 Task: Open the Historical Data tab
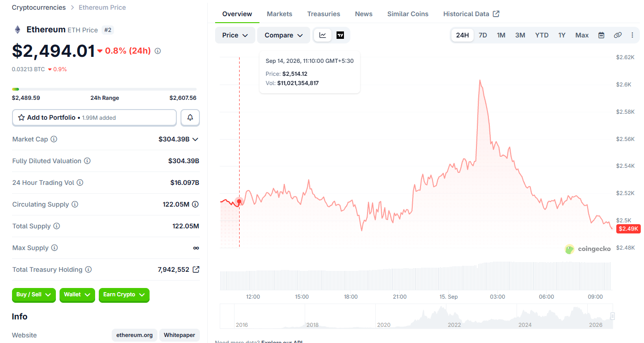click(471, 14)
